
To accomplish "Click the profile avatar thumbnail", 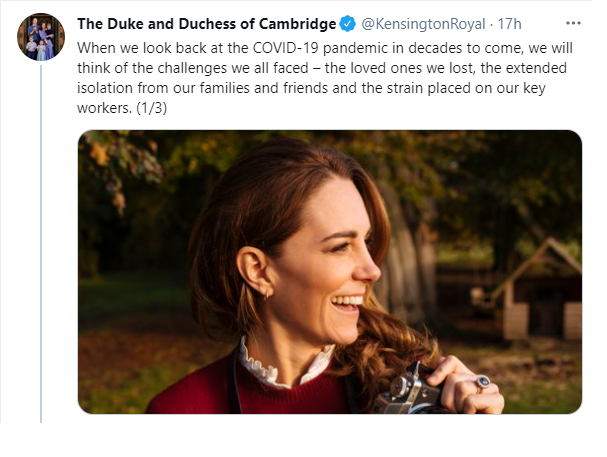I will click(41, 37).
